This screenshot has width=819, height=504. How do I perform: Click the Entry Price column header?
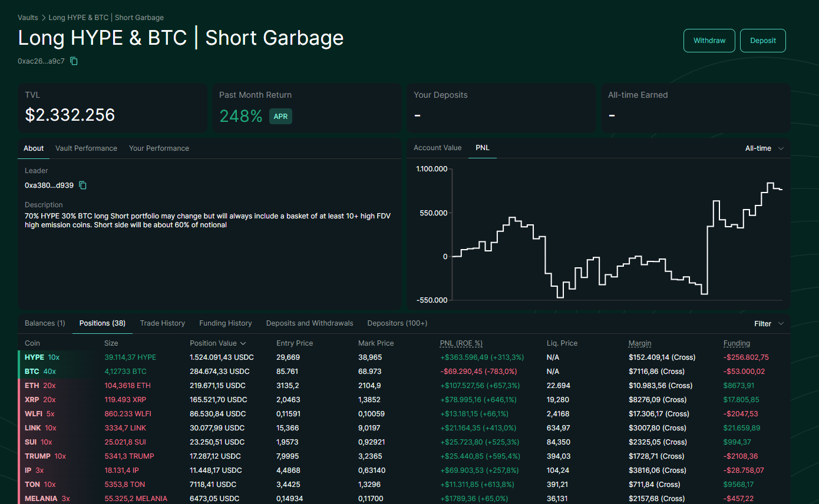click(295, 343)
